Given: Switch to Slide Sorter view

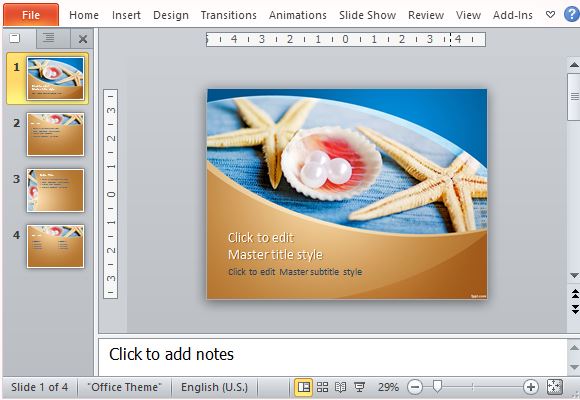Looking at the screenshot, I should (x=322, y=387).
